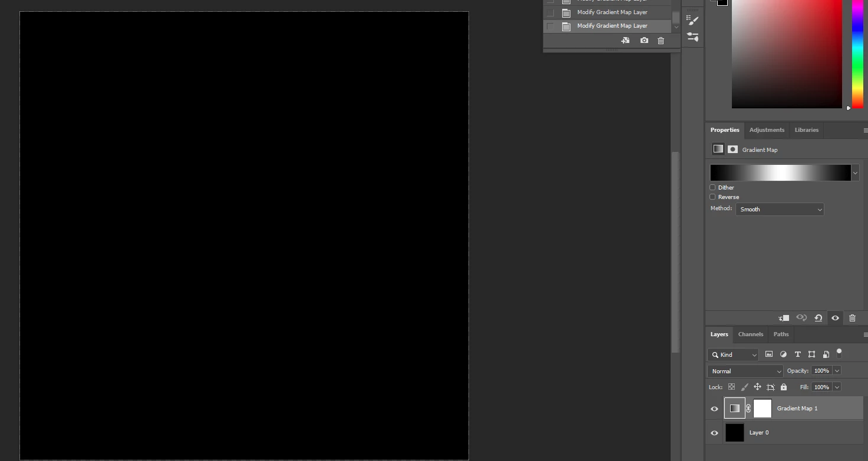Turn layer filtering on or off
Image resolution: width=868 pixels, height=461 pixels.
tap(839, 353)
